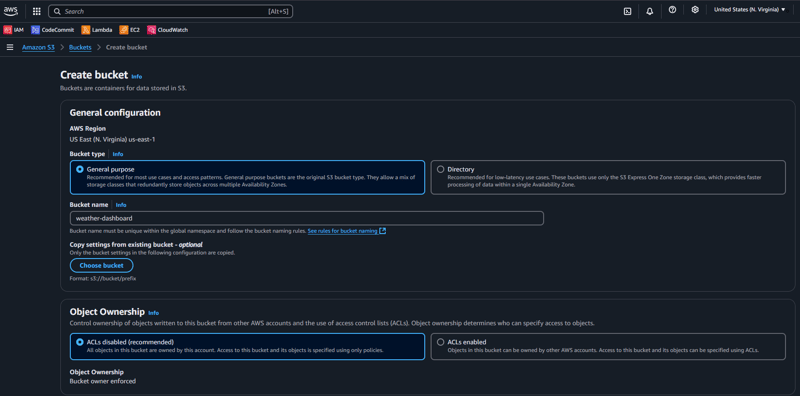The image size is (800, 396).
Task: Open the Lambda shortcut in favorites bar
Action: (97, 30)
